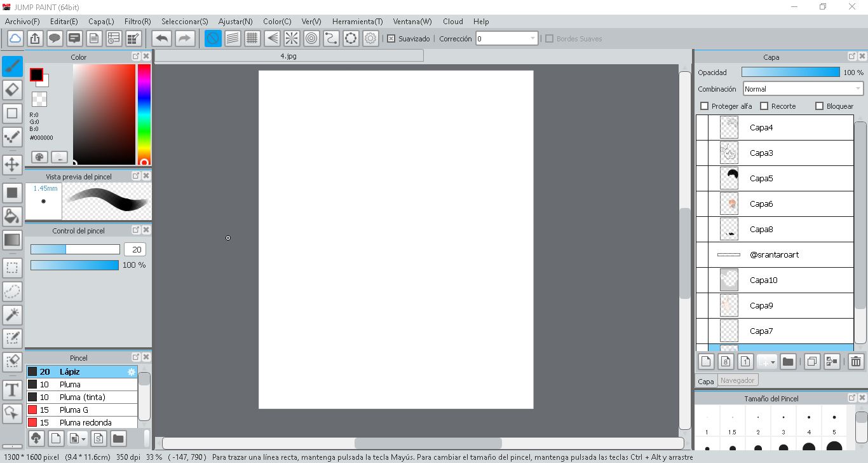Select the Text tool

[12, 390]
